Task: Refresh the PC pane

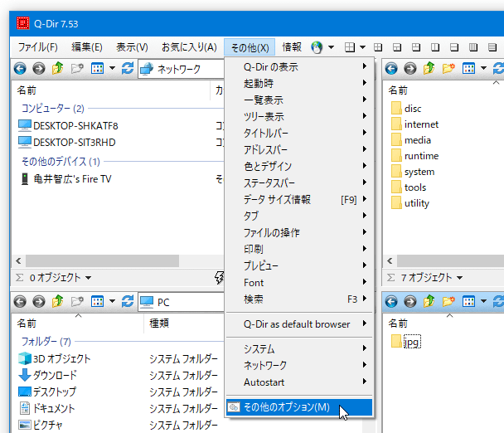Action: pyautogui.click(x=128, y=301)
